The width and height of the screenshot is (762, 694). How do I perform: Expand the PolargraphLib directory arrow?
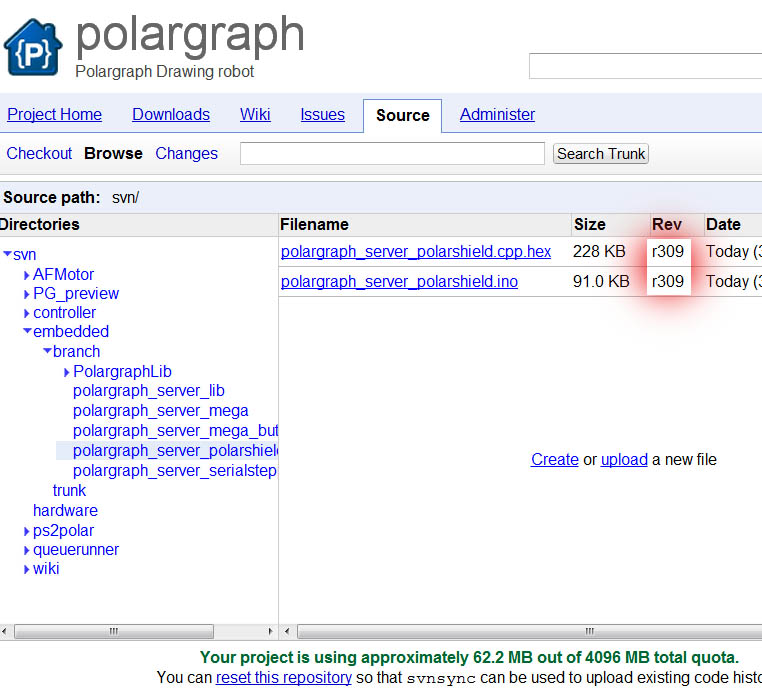tap(67, 372)
